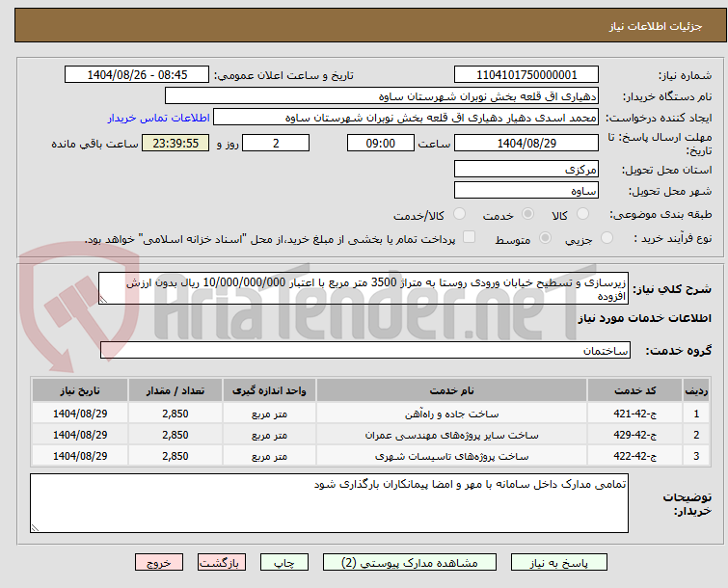Click the general need description text area

pyautogui.click(x=364, y=288)
